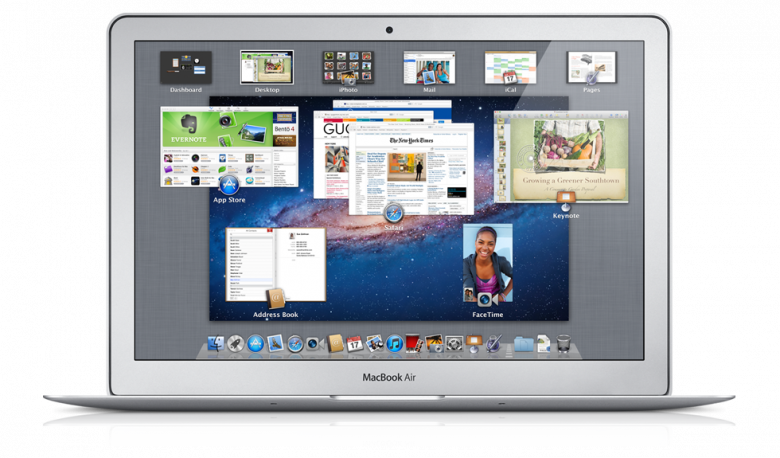Click the FaceTime badge icon on video window

click(488, 299)
